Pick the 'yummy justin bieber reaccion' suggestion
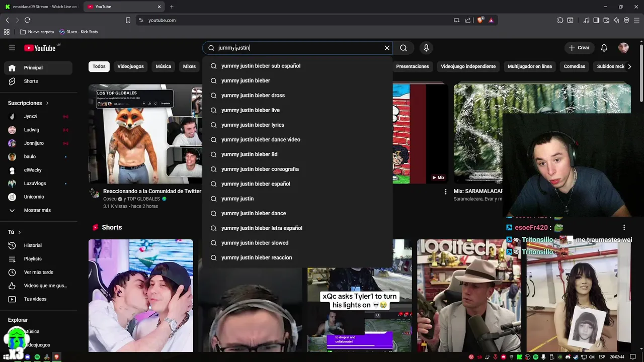 coord(297,257)
